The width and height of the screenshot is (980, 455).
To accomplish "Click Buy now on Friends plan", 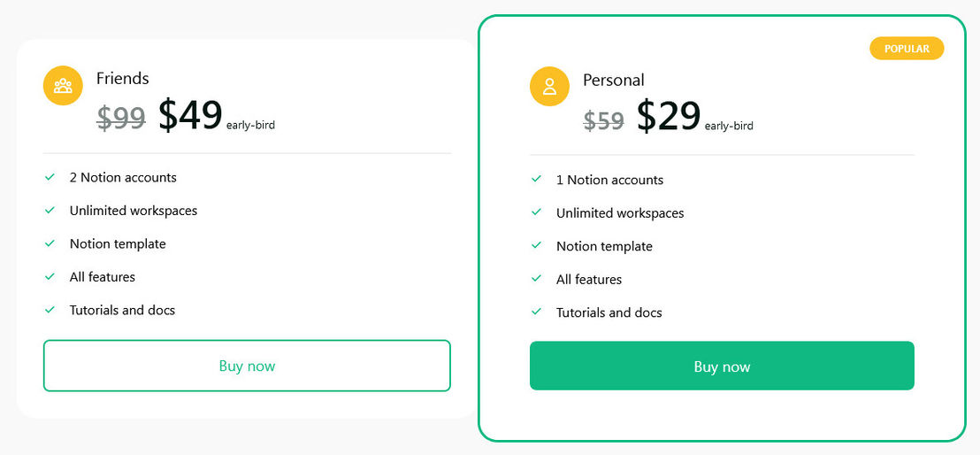I will [247, 366].
